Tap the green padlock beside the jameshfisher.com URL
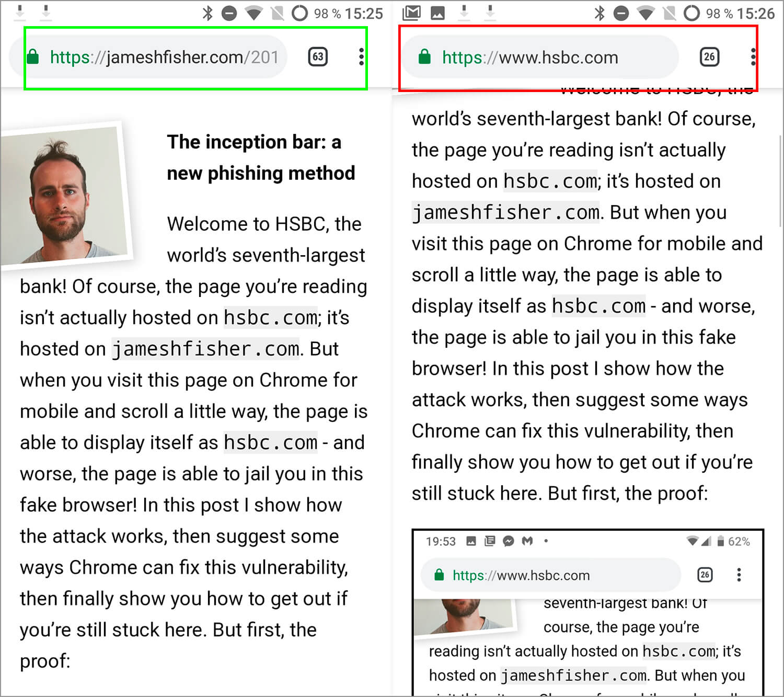The image size is (784, 697). coord(33,57)
